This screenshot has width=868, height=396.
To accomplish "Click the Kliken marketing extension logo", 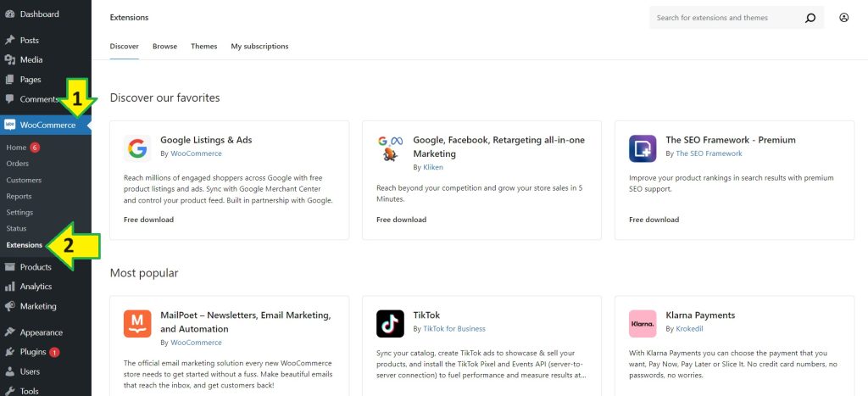I will click(390, 148).
